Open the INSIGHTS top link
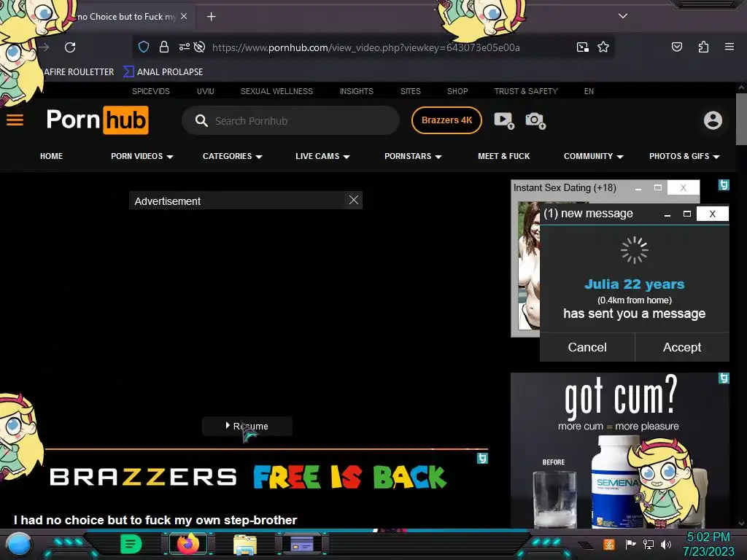Screen dimensions: 747x560 pyautogui.click(x=356, y=91)
